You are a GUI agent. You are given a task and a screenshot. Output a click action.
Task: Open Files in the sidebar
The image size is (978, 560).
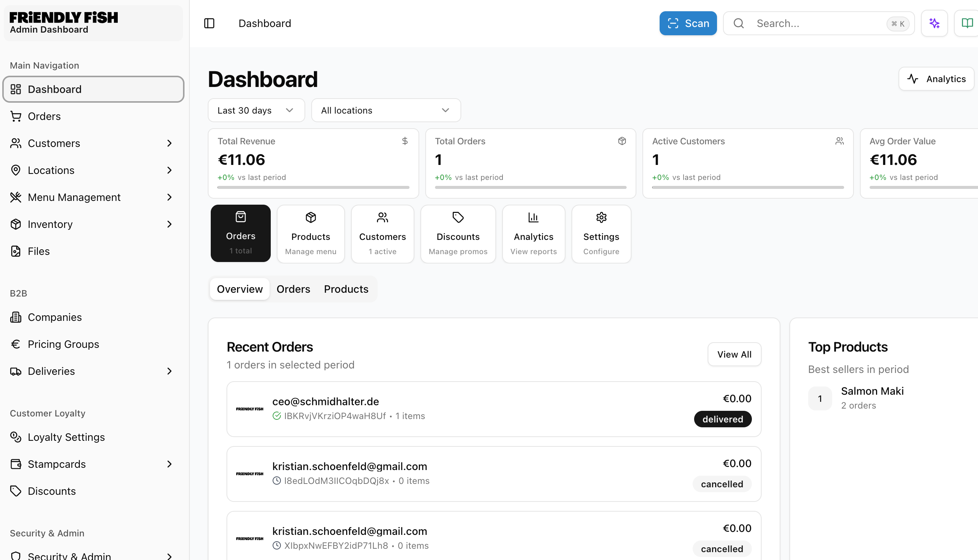[x=39, y=251]
